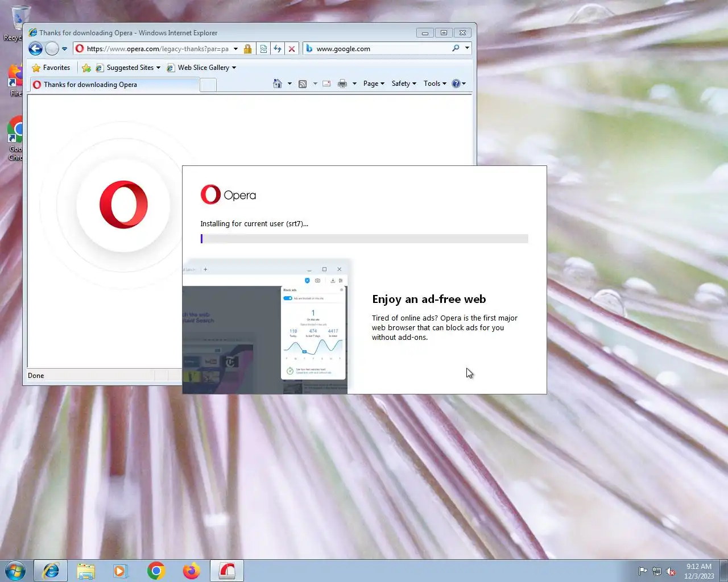Click Internet Explorer on the taskbar
Viewport: 728px width, 582px height.
coord(51,571)
